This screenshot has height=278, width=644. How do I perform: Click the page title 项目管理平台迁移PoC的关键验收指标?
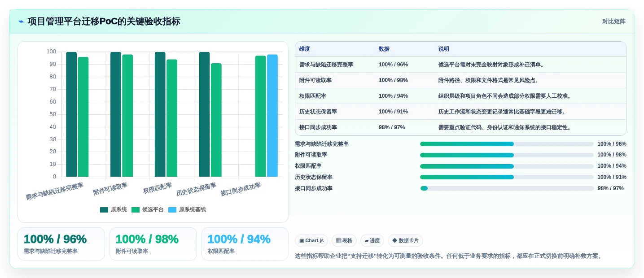pyautogui.click(x=104, y=22)
